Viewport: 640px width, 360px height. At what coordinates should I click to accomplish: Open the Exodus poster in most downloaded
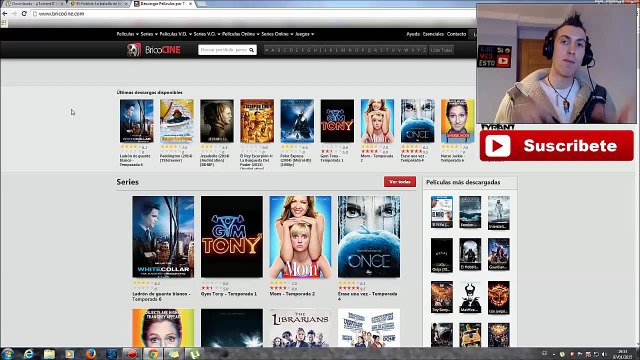[470, 212]
